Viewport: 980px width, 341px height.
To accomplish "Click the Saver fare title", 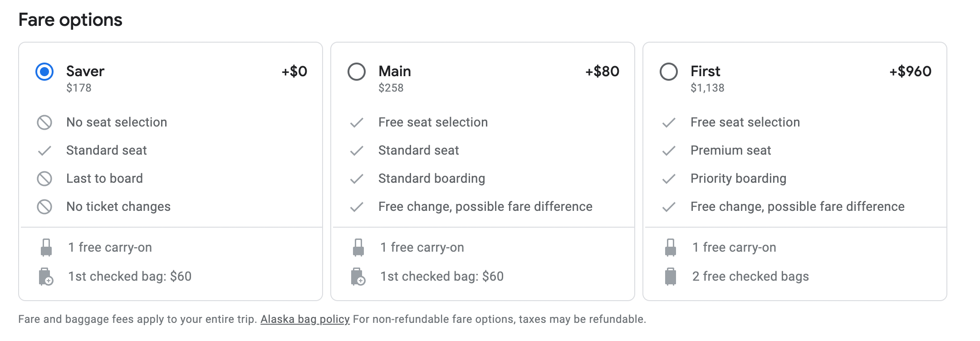I will click(85, 71).
